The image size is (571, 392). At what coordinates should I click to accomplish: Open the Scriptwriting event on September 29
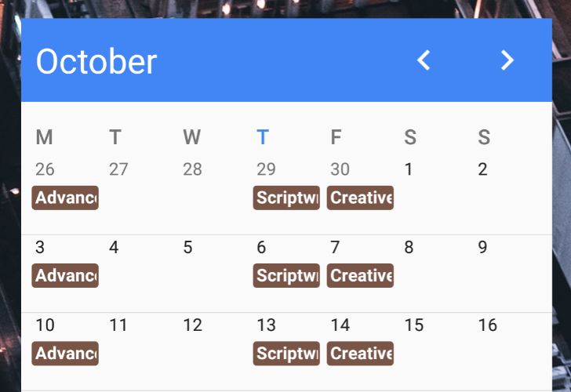point(286,198)
